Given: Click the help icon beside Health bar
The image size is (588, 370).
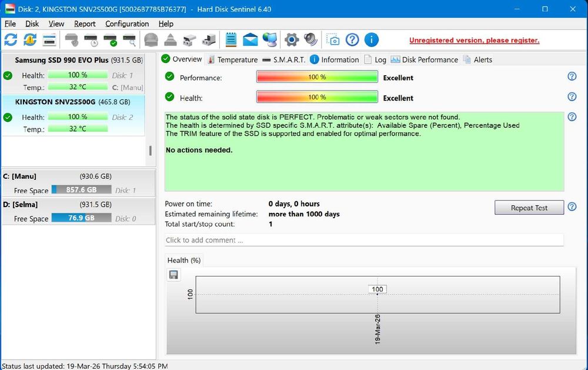Looking at the screenshot, I should (x=572, y=96).
